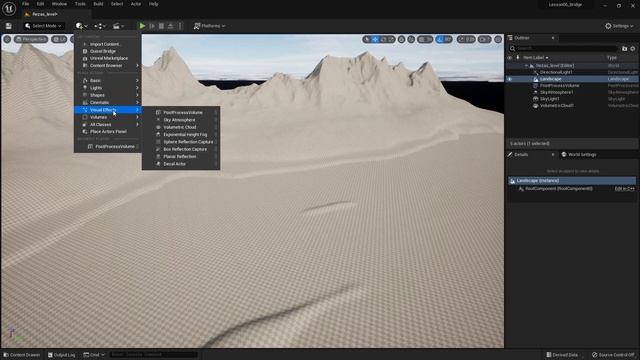
Task: Click the Unreal Engine logo icon
Action: pos(9,8)
